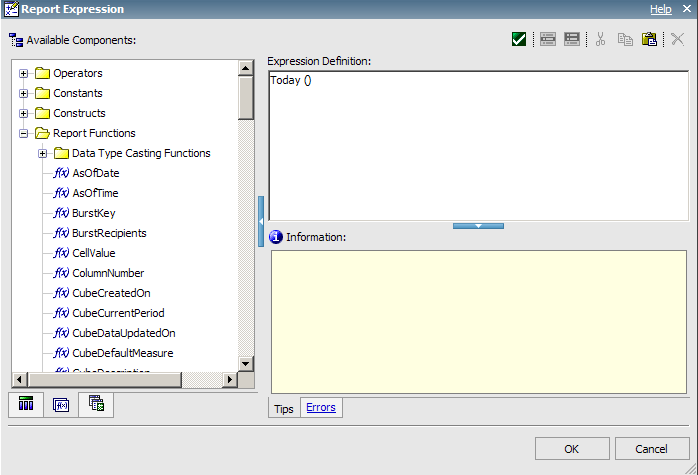Image resolution: width=698 pixels, height=475 pixels.
Task: Click the cut scissors icon in toolbar
Action: [600, 40]
